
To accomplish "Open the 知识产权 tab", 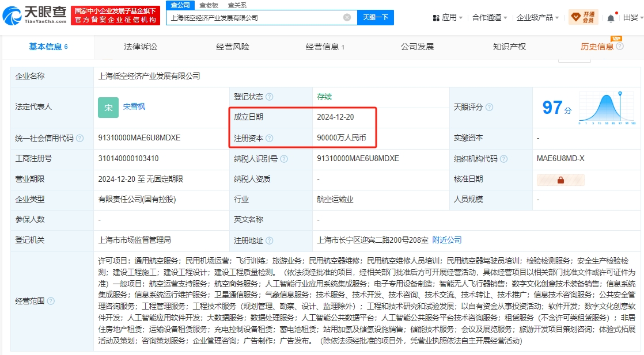I will [x=509, y=47].
